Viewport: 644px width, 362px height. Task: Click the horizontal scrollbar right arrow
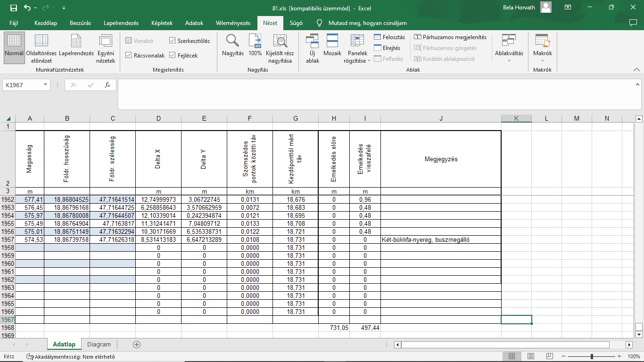coord(629,345)
